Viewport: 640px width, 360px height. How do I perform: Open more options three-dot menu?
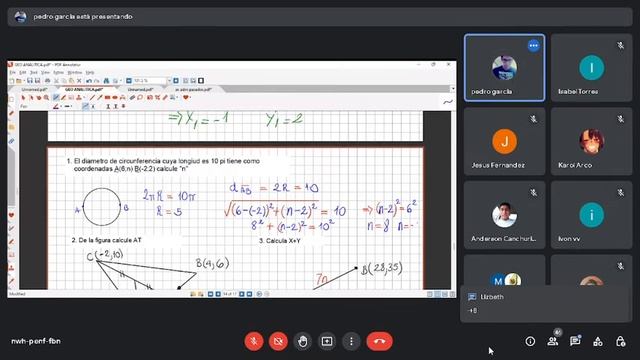coord(351,341)
